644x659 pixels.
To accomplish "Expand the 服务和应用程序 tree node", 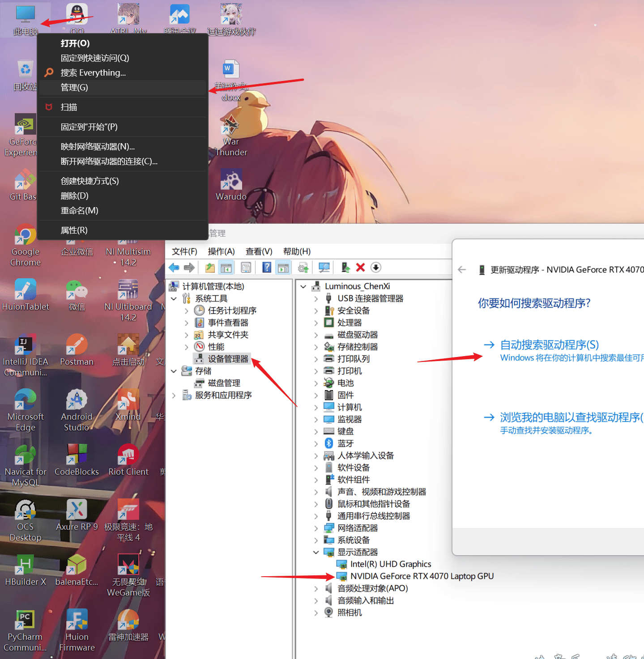I will pyautogui.click(x=174, y=395).
